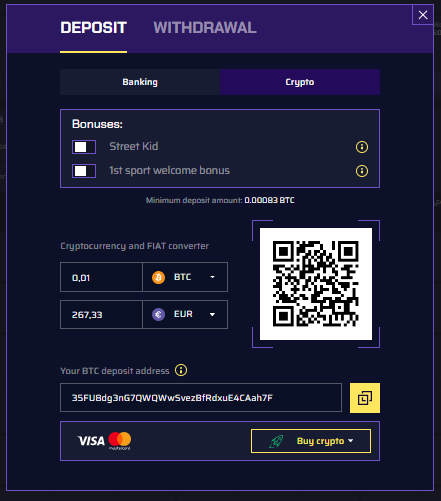
Task: Click info icon beside BTC deposit address
Action: tap(181, 370)
